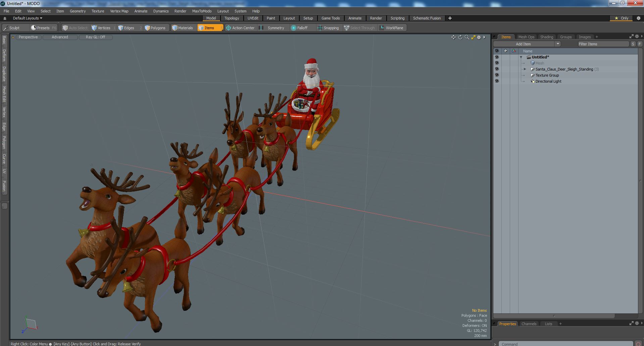
Task: Collapse the Untitled scene tree
Action: (521, 57)
